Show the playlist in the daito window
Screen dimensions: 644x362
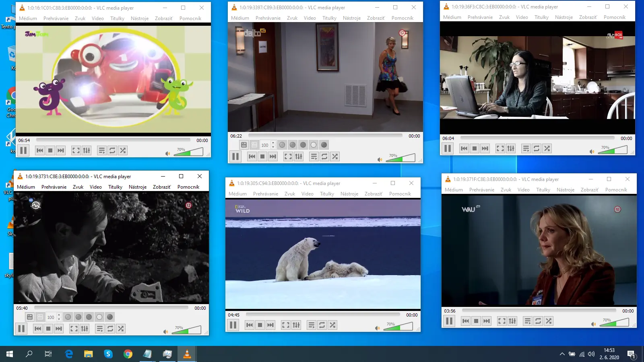click(314, 156)
